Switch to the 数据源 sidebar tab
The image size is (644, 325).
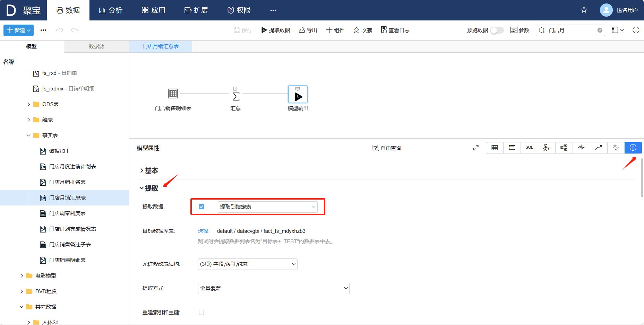point(96,46)
